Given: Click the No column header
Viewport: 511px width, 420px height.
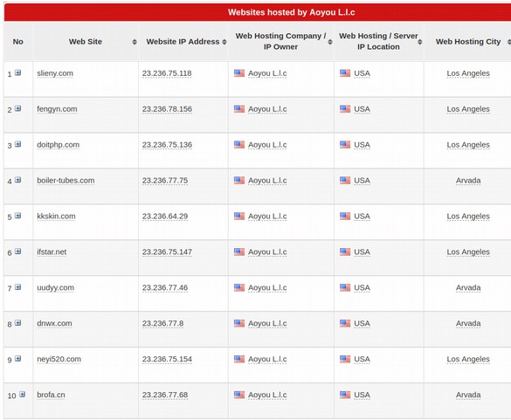Looking at the screenshot, I should point(18,42).
